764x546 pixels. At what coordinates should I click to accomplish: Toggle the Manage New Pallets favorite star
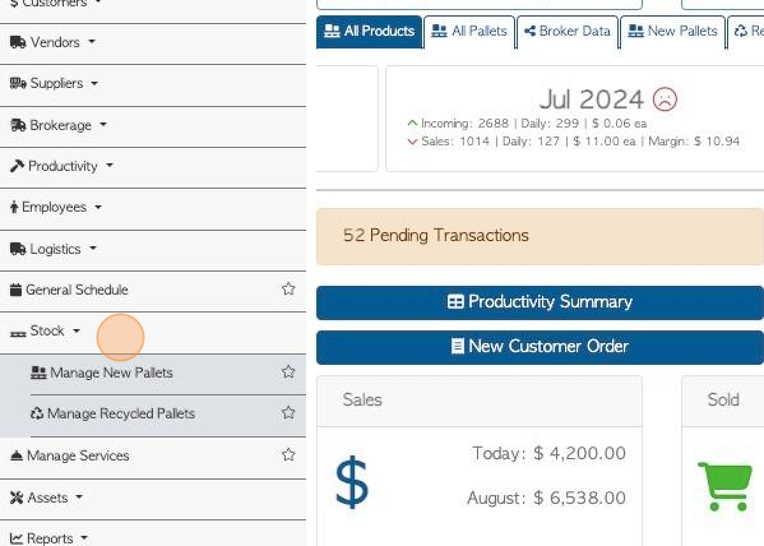point(288,372)
